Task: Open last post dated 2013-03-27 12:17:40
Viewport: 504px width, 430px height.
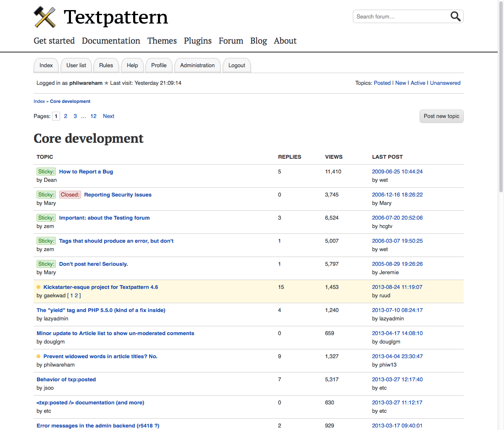Action: click(397, 380)
